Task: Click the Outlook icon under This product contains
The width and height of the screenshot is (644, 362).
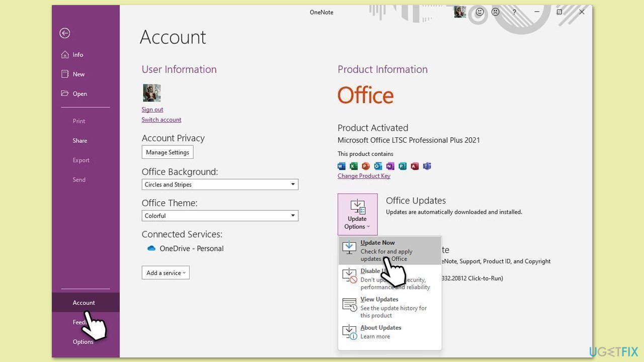Action: 378,166
